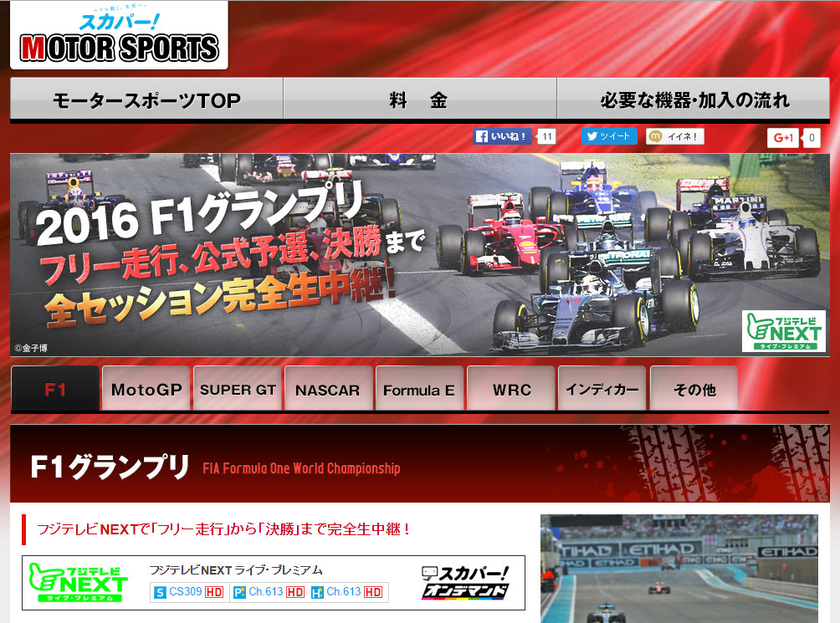
Task: Click the Facebook like count 11
Action: click(546, 136)
